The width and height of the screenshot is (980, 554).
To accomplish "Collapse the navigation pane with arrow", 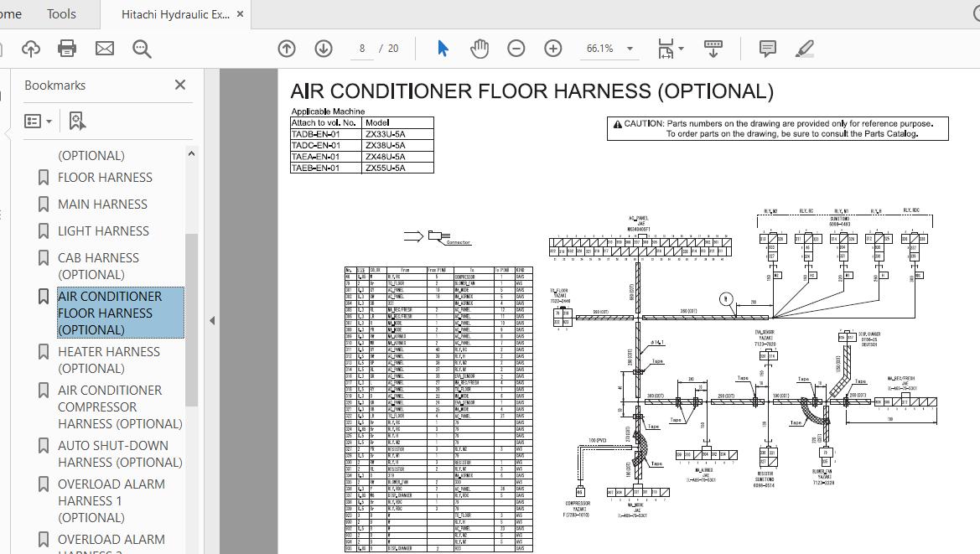I will coord(212,320).
